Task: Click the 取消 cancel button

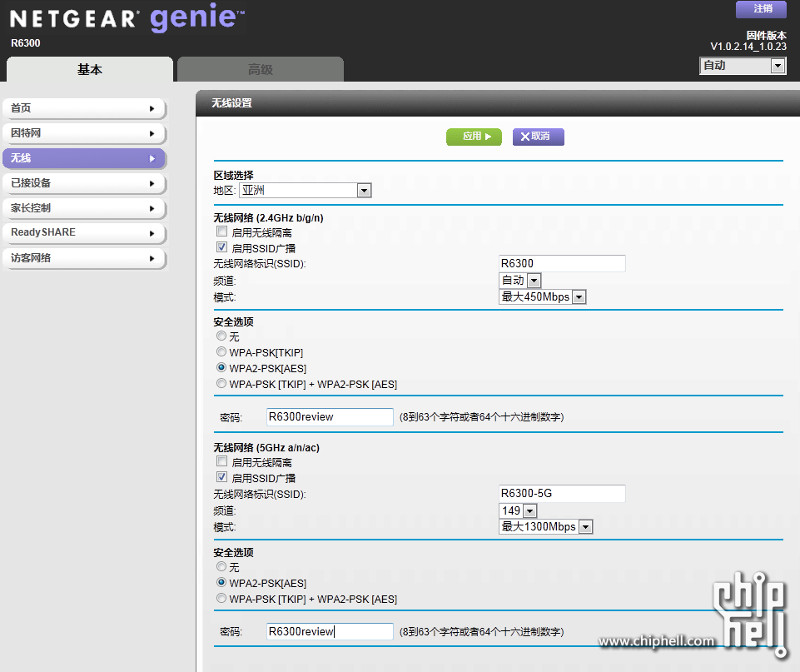Action: [539, 137]
